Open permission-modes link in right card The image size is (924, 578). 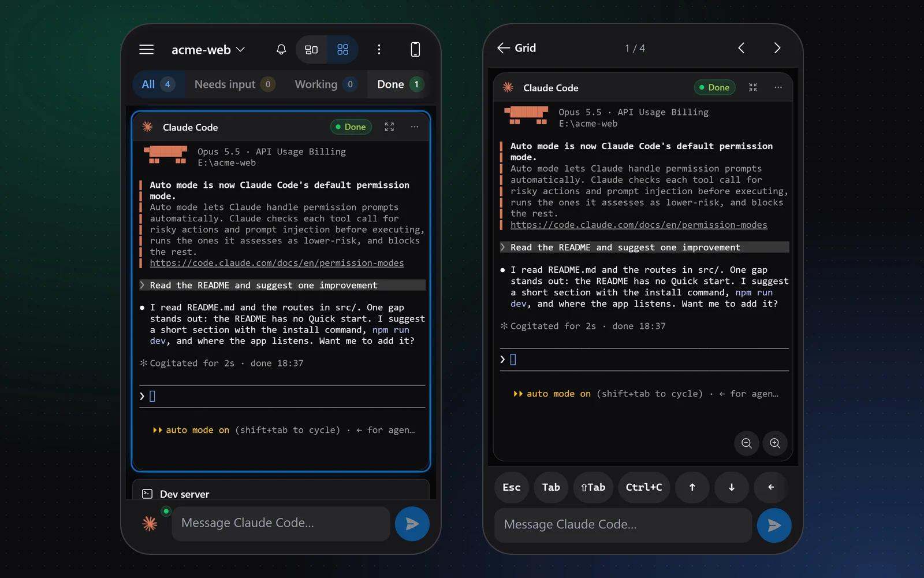(639, 225)
